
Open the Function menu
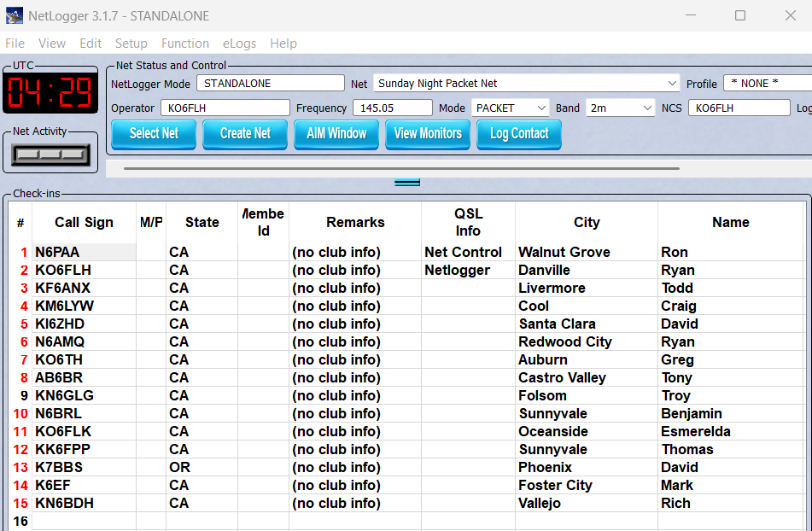tap(184, 44)
